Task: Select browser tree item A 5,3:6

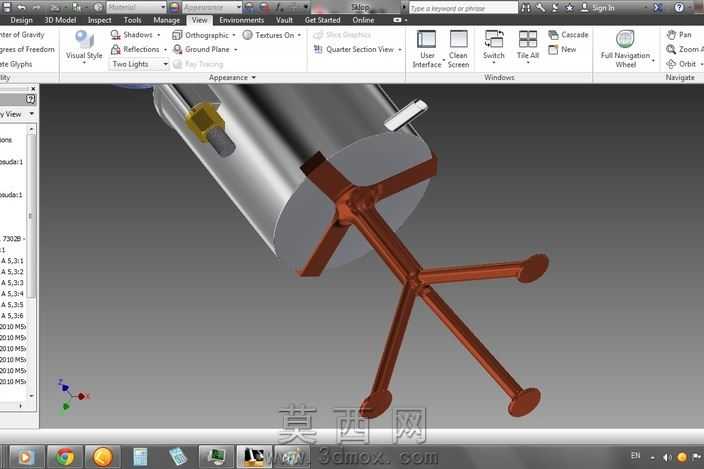Action: pyautogui.click(x=12, y=316)
